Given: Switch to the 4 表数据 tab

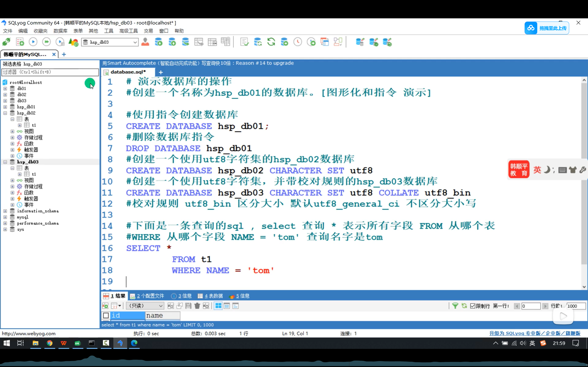Looking at the screenshot, I should [210, 296].
